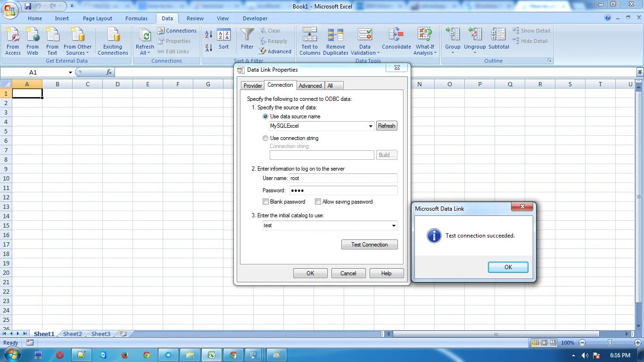Open Advanced filter options
This screenshot has width=644, height=362.
[275, 51]
